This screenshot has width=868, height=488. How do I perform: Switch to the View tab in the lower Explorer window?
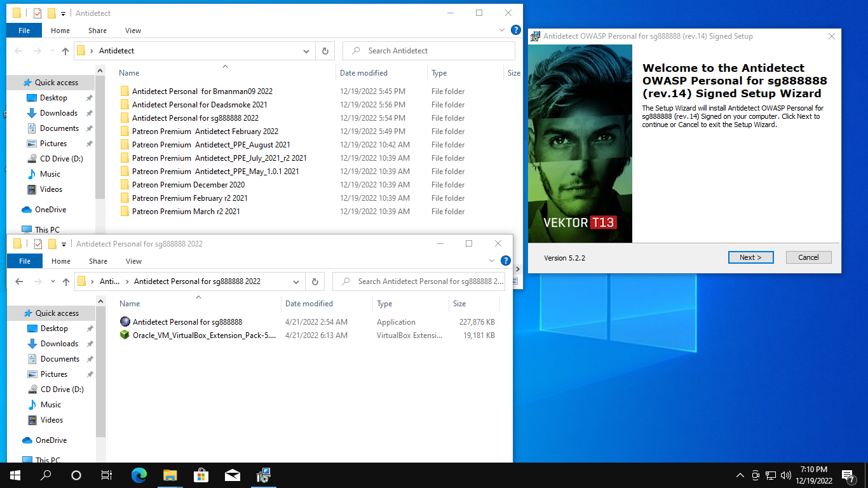133,261
